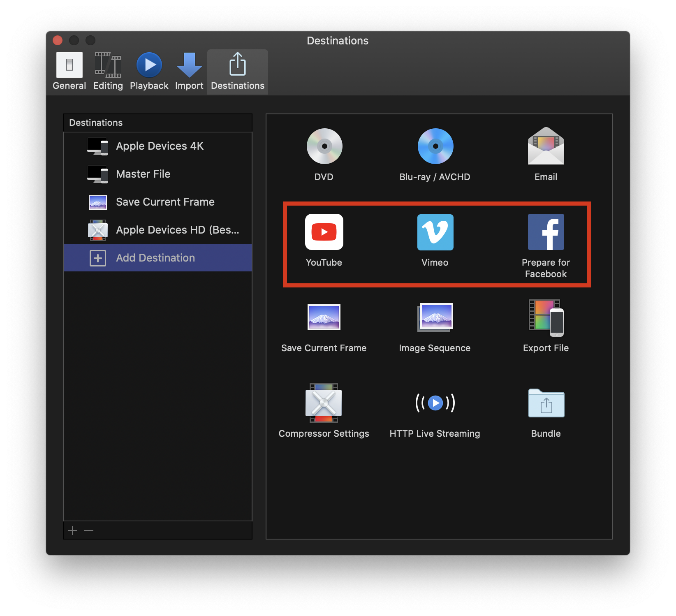Select the YouTube destination icon
The height and width of the screenshot is (616, 676).
tap(324, 232)
